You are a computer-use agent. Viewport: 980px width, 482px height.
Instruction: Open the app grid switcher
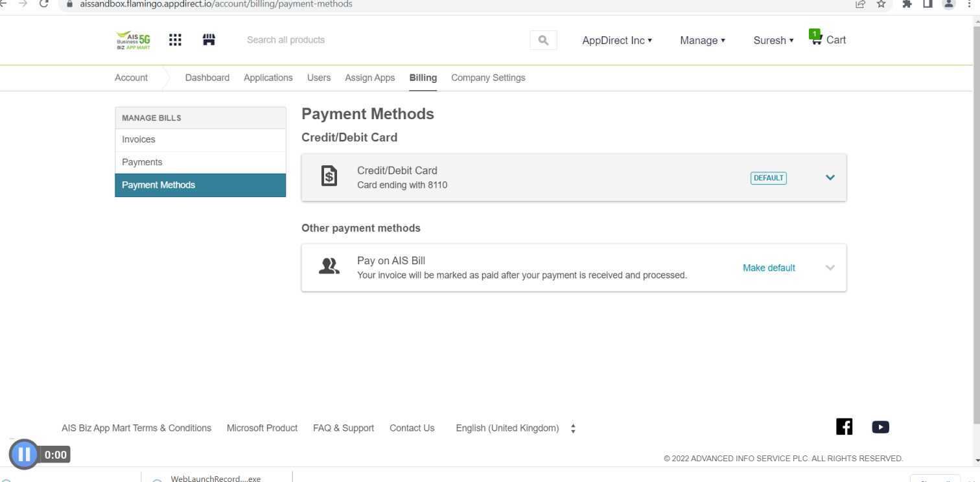tap(175, 40)
